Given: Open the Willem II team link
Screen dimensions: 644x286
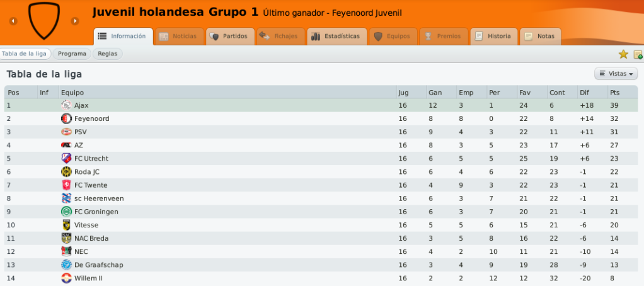Looking at the screenshot, I should click(88, 278).
